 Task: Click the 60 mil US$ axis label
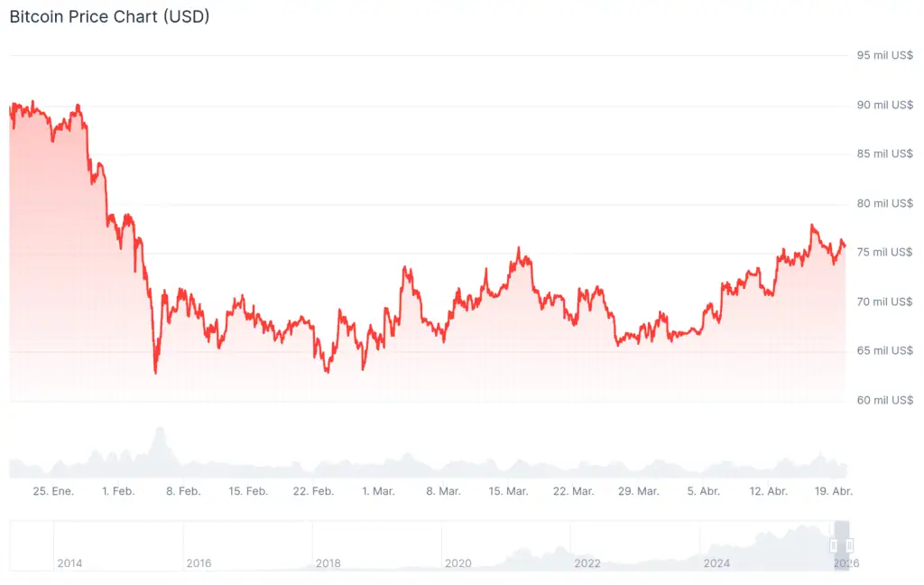[x=884, y=400]
